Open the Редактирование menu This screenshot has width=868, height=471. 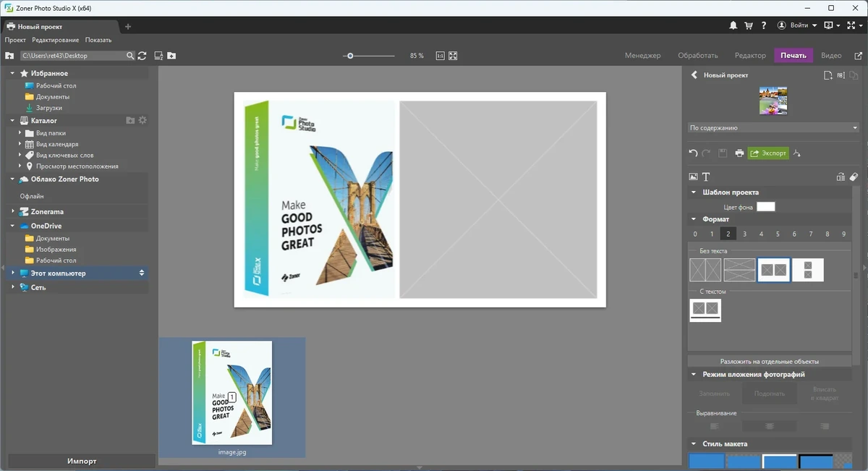56,40
